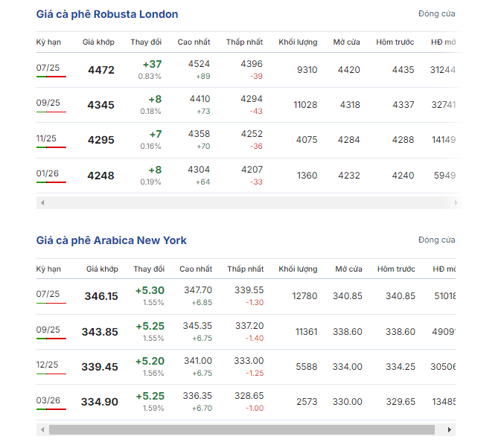The height and width of the screenshot is (442, 504).
Task: Click right scroll arrow under Arabica table
Action: point(449,429)
